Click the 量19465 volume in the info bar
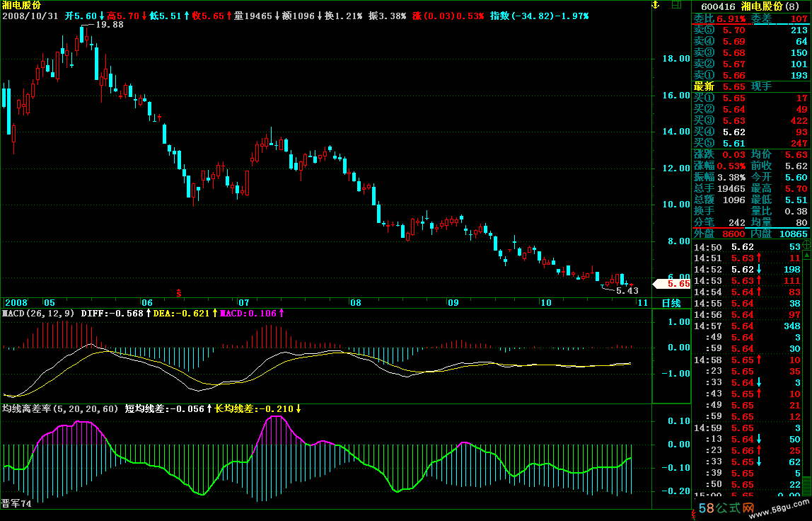 tap(253, 16)
